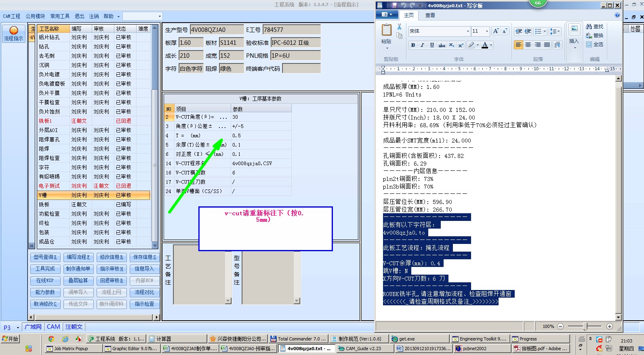
Task: Open 公用模块 menu
Action: coord(36,16)
